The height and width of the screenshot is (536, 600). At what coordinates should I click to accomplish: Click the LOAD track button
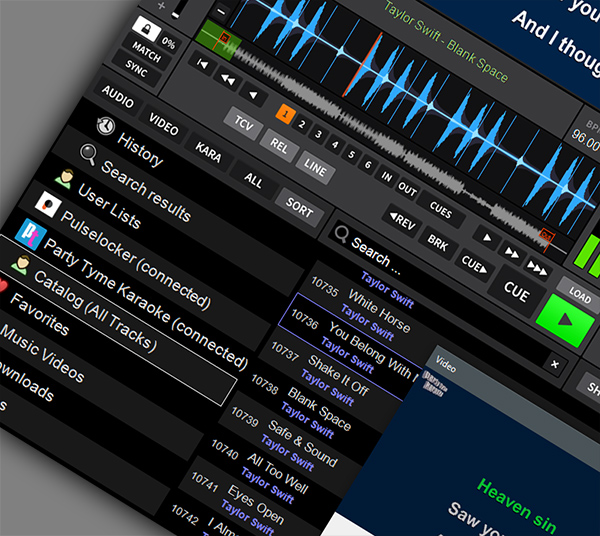[x=579, y=295]
